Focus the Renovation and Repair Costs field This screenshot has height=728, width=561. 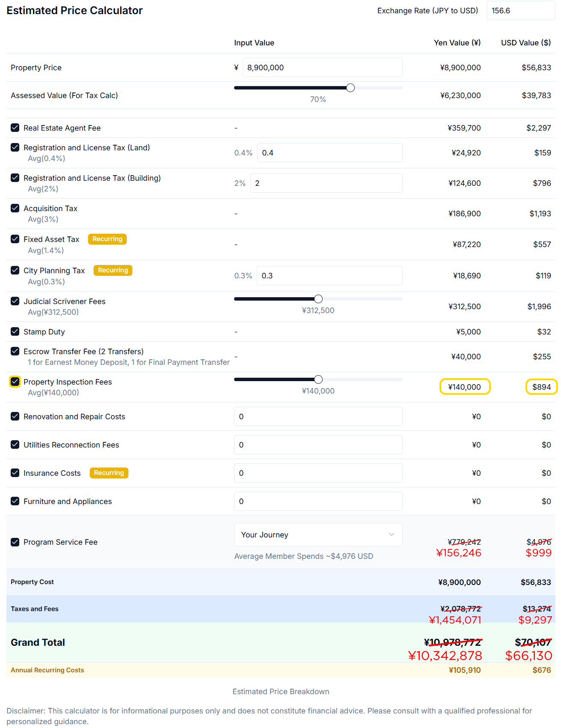(318, 417)
